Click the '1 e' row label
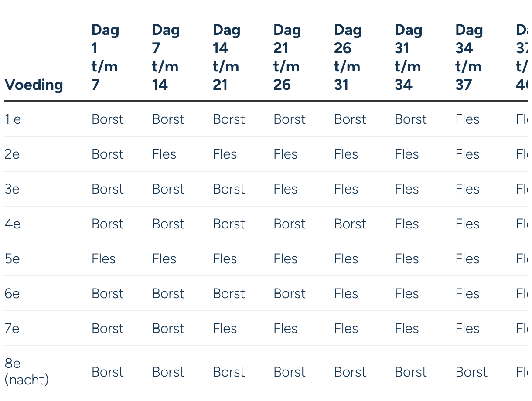This screenshot has width=532, height=401. point(13,119)
